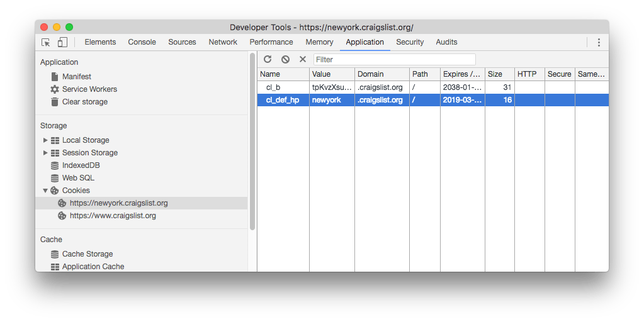Click the Session Storage grid icon
The height and width of the screenshot is (322, 644).
tap(55, 153)
